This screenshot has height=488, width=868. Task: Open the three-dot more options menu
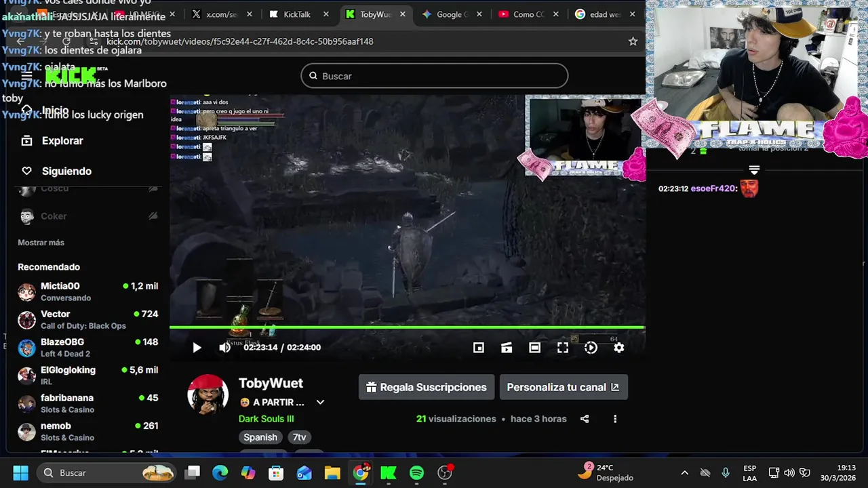(615, 419)
